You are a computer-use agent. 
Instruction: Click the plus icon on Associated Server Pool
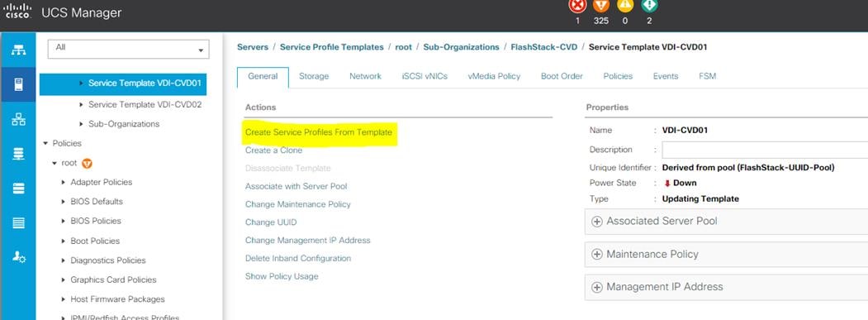[597, 222]
